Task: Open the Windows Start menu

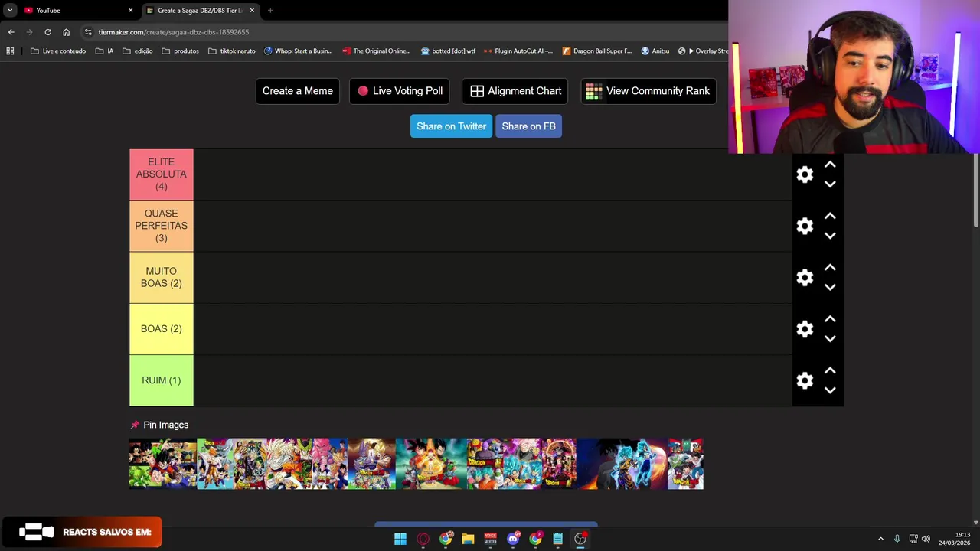Action: 400,539
